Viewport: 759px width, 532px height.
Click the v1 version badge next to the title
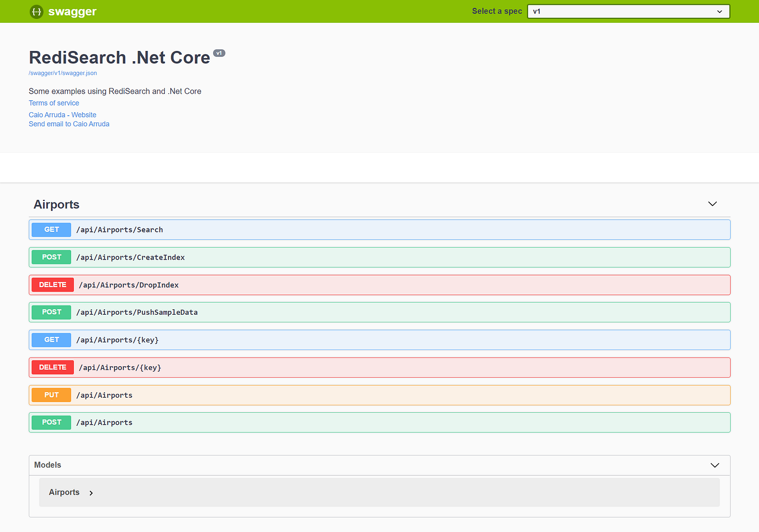tap(219, 53)
